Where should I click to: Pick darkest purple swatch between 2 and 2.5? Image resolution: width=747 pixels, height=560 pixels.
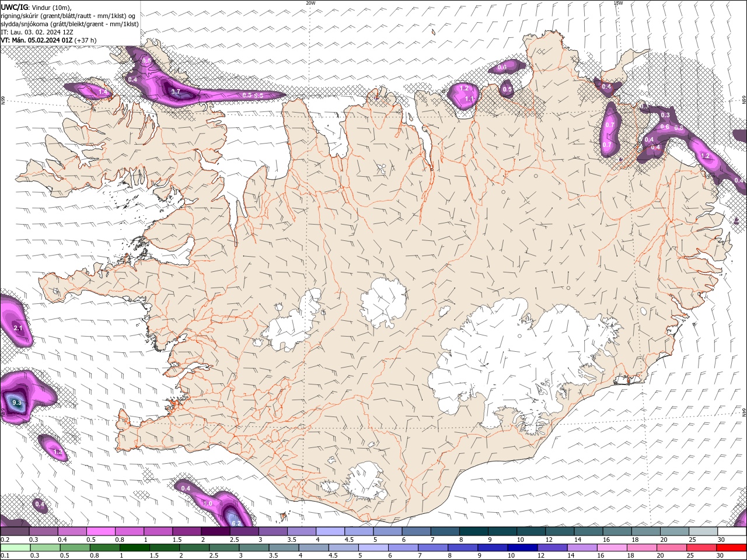pyautogui.click(x=215, y=531)
